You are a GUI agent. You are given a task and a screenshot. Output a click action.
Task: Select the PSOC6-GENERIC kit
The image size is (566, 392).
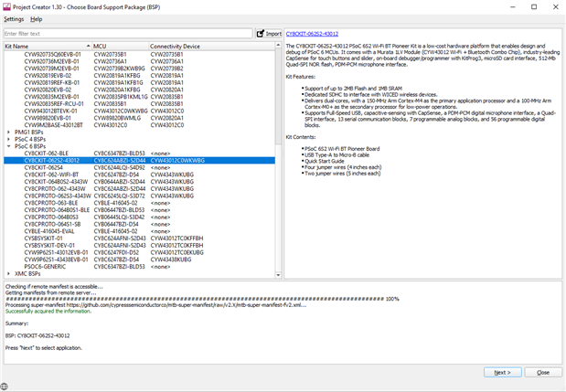[x=139, y=267]
